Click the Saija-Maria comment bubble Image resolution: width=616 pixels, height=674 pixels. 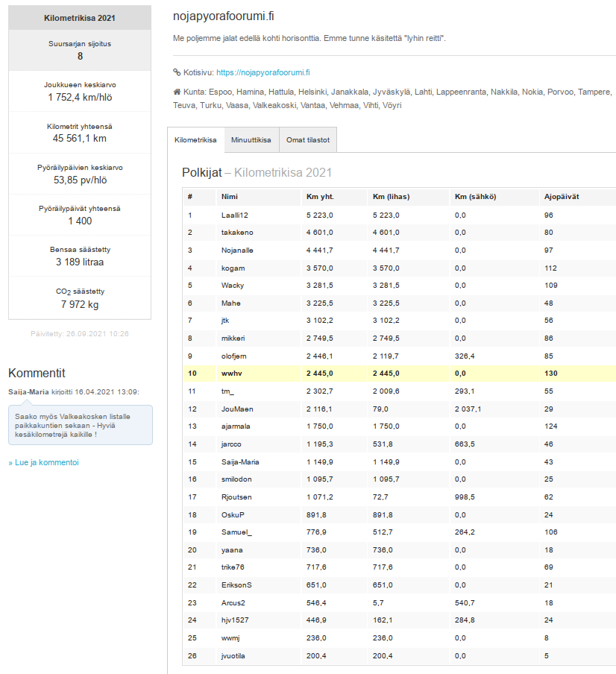pyautogui.click(x=81, y=424)
